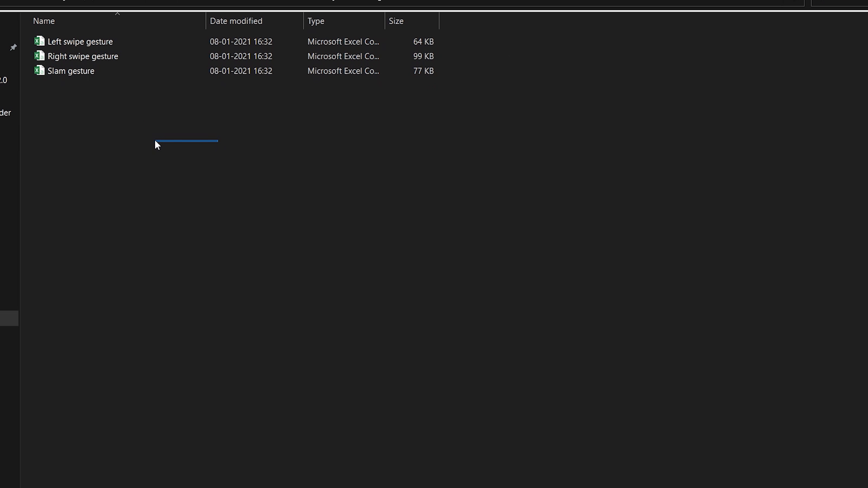
Task: Click the sort arrow above the Name column
Action: [117, 14]
